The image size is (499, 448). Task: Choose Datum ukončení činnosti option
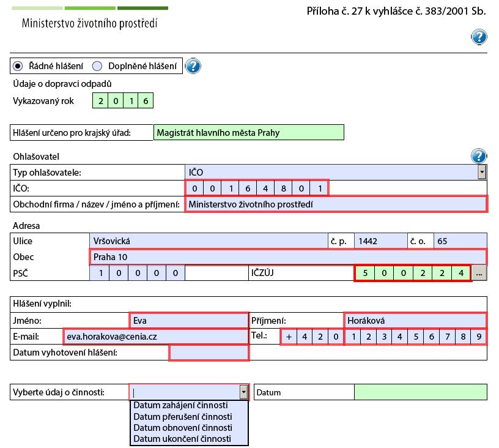tap(189, 439)
